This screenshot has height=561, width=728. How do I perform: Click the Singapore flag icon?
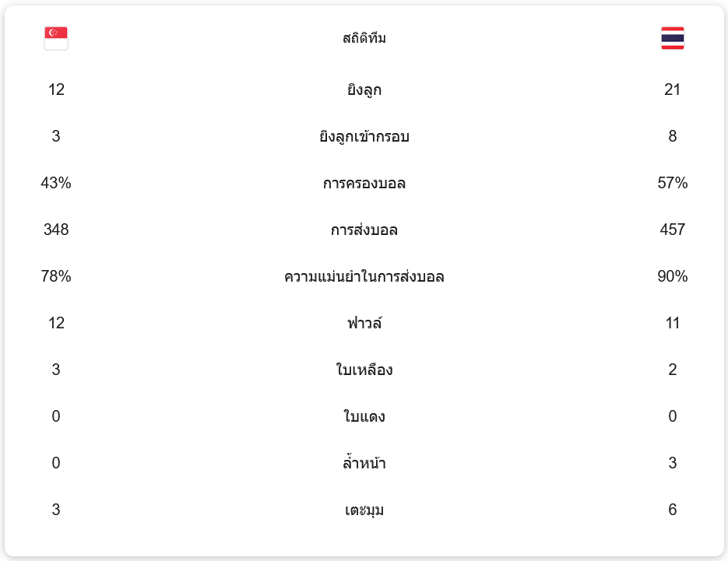point(56,38)
